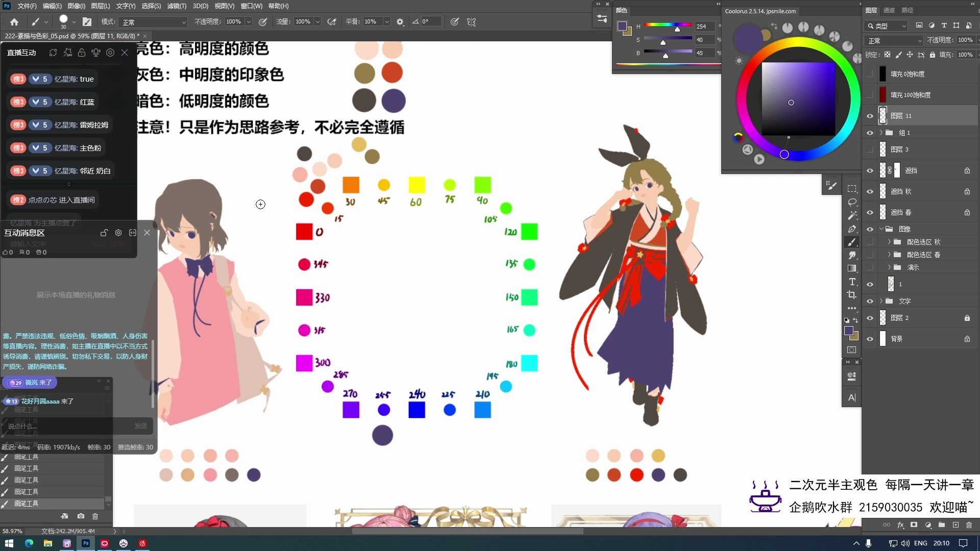Viewport: 980px width, 551px height.
Task: Open the more tools ellipsis menu
Action: [x=852, y=308]
